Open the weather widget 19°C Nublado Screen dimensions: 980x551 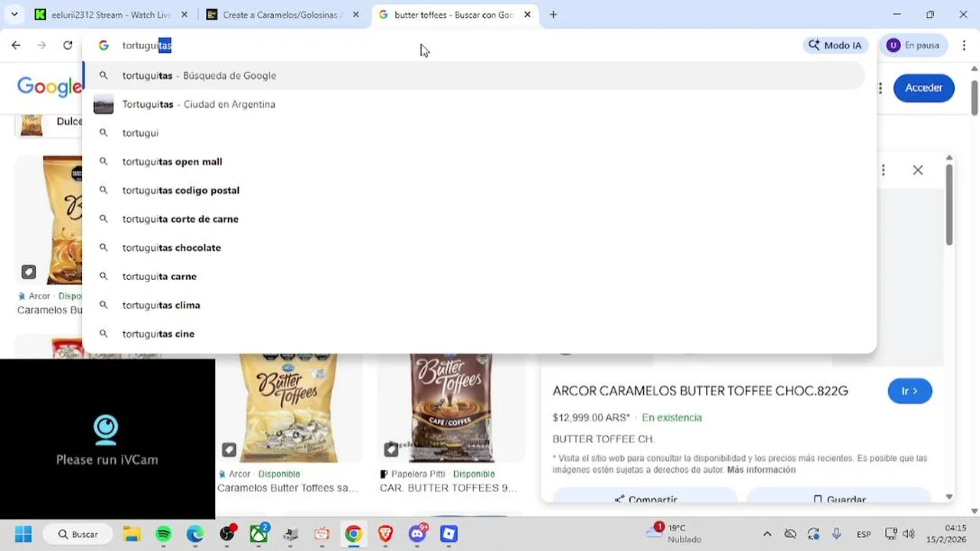tap(674, 533)
